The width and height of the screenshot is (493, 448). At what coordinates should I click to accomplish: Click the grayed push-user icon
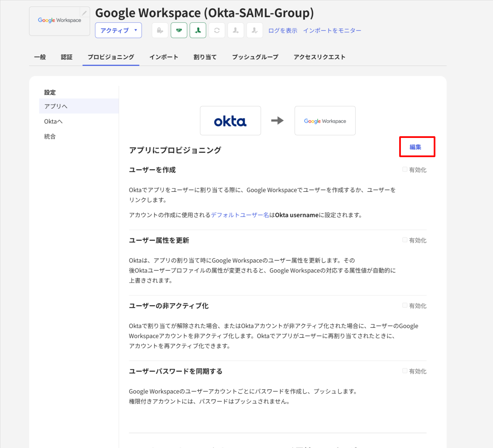(x=236, y=30)
